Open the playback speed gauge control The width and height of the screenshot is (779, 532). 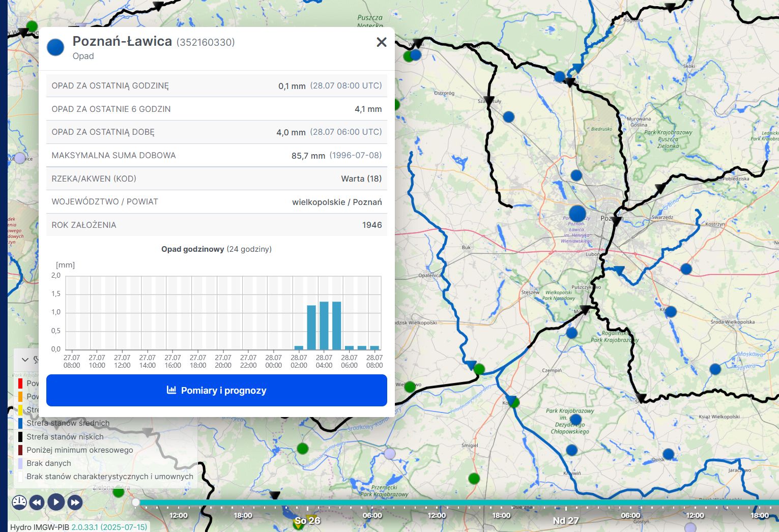(19, 503)
